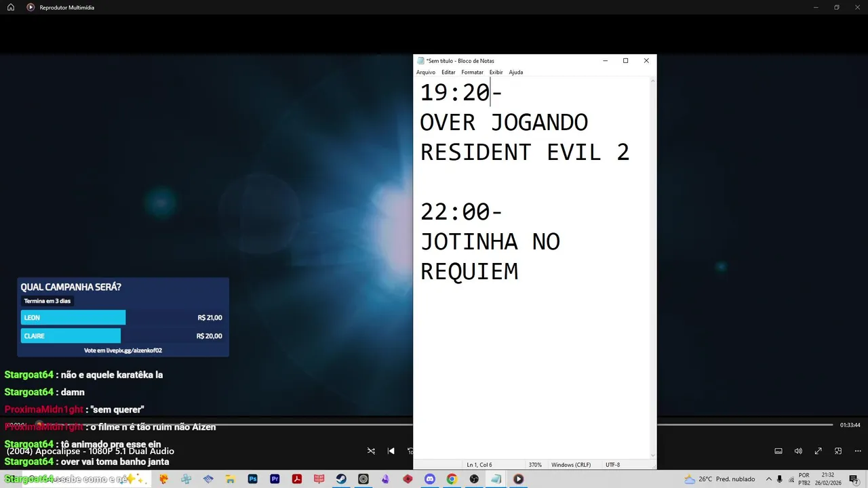Click 'Windows (CRLF)' in Notepad status bar
868x488 pixels.
[571, 465]
